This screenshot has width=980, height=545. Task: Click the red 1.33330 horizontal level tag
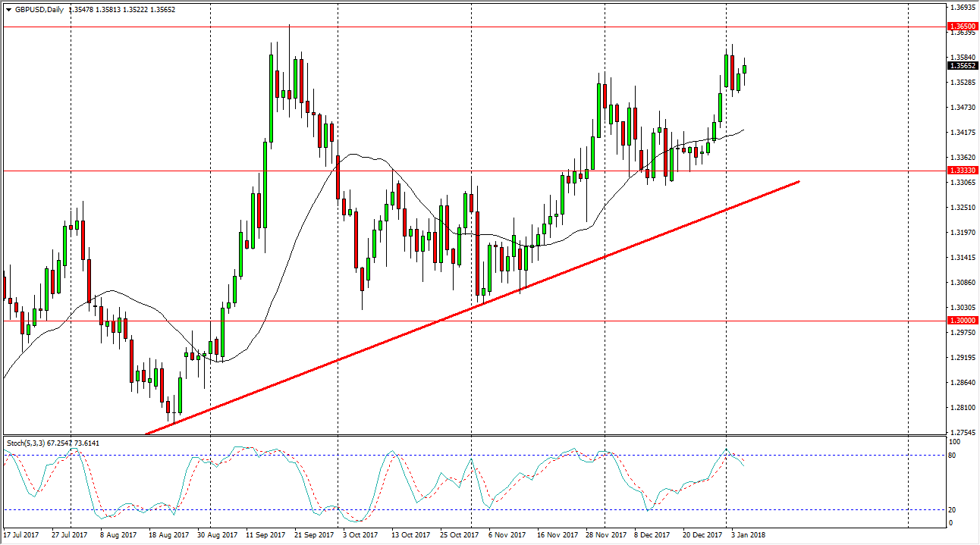964,170
